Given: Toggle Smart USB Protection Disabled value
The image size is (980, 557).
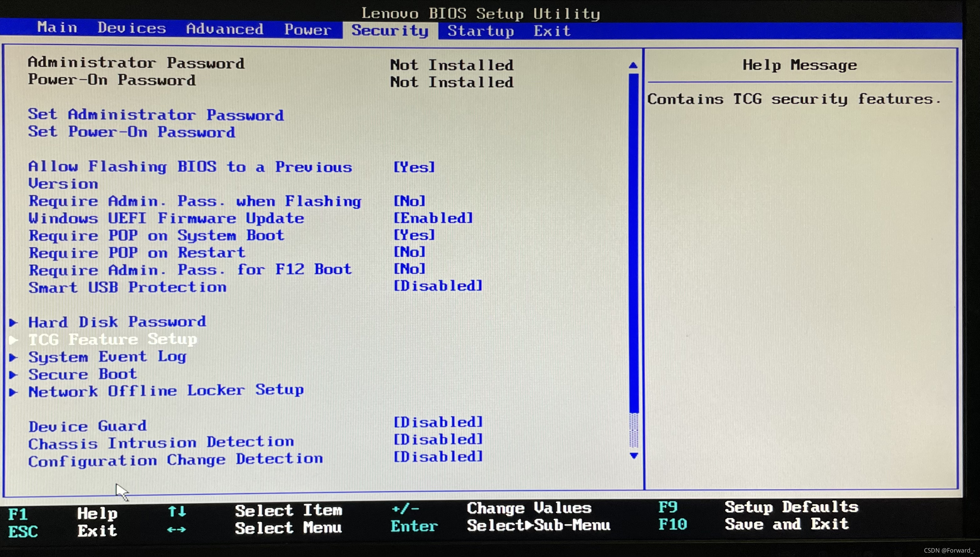Looking at the screenshot, I should coord(438,286).
